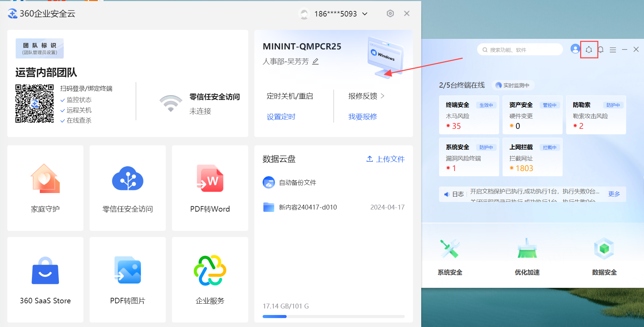Click 监控状态 check item
The width and height of the screenshot is (644, 327).
click(x=76, y=100)
